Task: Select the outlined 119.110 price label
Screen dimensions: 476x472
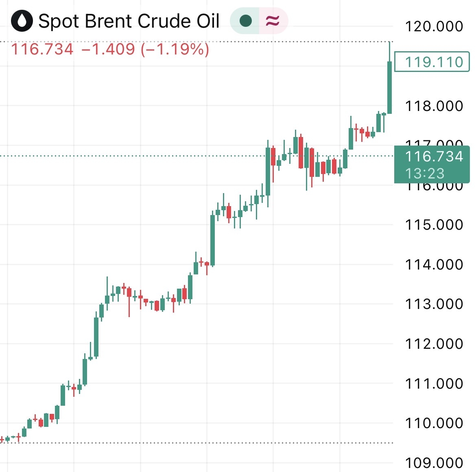Action: [432, 62]
